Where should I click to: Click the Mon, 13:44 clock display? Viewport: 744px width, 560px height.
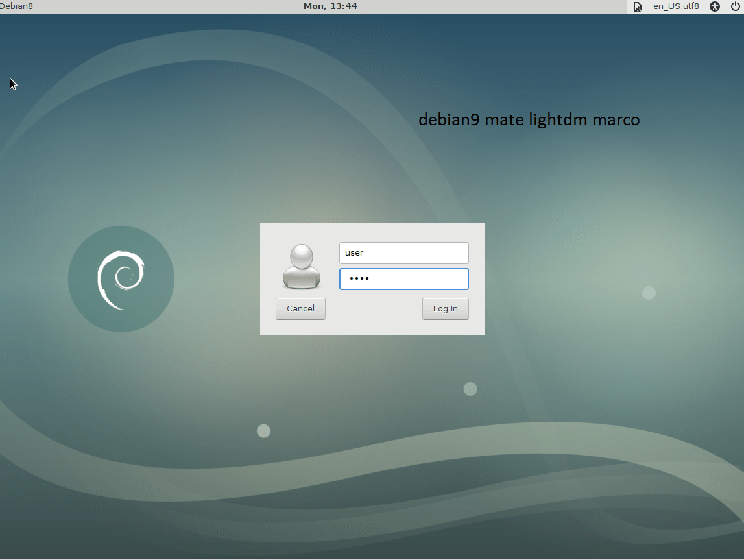point(330,6)
